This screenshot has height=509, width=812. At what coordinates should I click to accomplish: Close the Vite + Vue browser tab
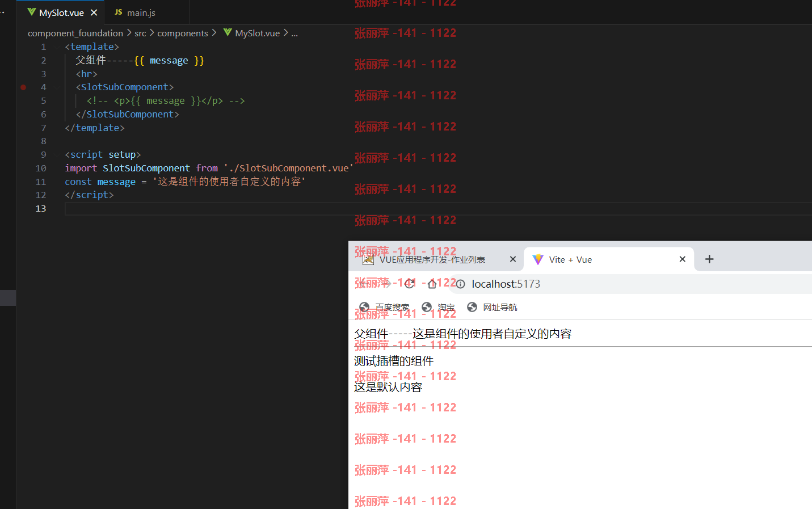click(683, 259)
